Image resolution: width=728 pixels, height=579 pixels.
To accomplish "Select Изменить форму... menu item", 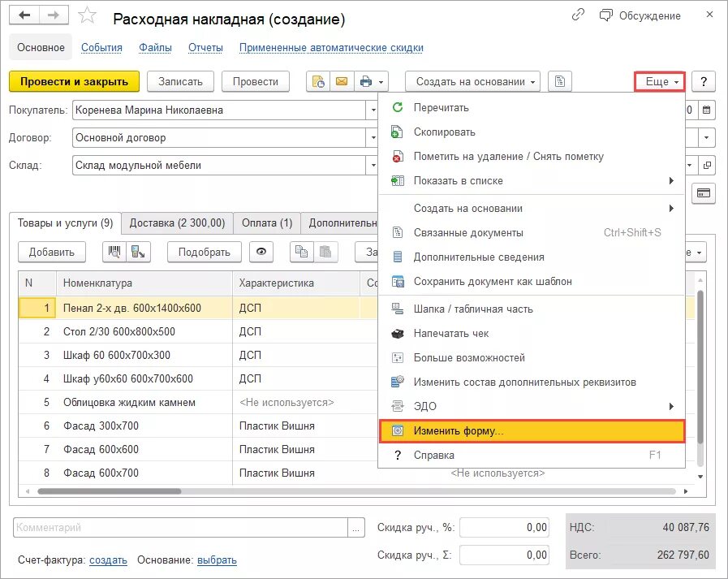I will coord(532,430).
